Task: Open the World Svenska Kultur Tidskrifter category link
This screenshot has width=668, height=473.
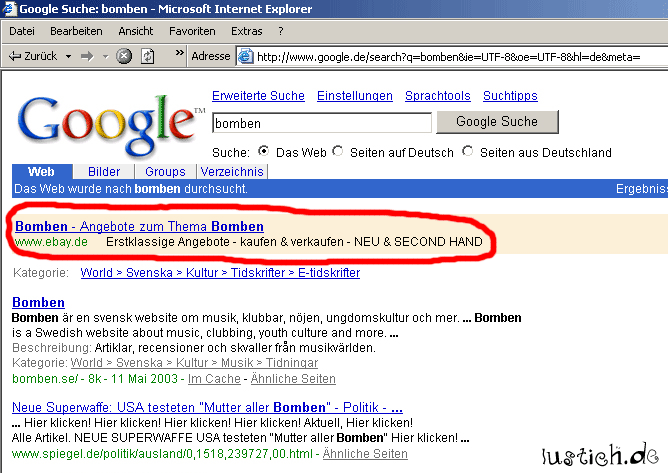Action: 220,273
